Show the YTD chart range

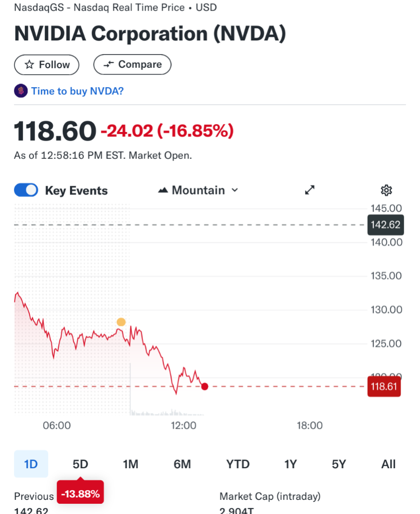[237, 464]
